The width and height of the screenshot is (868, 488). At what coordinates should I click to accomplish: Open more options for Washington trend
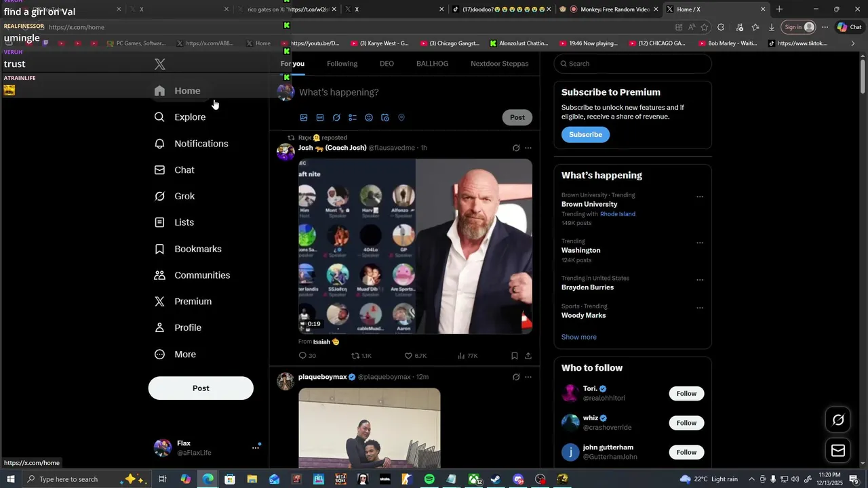click(700, 243)
